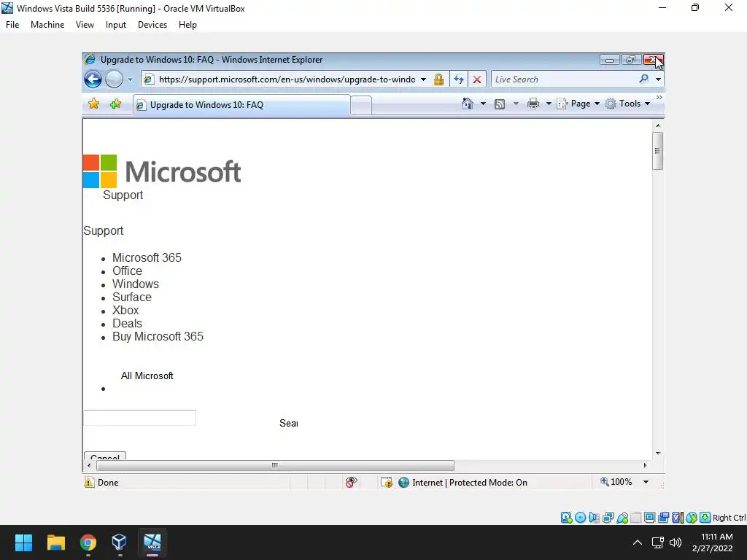Click the Refresh page icon
The width and height of the screenshot is (747, 560).
(459, 79)
